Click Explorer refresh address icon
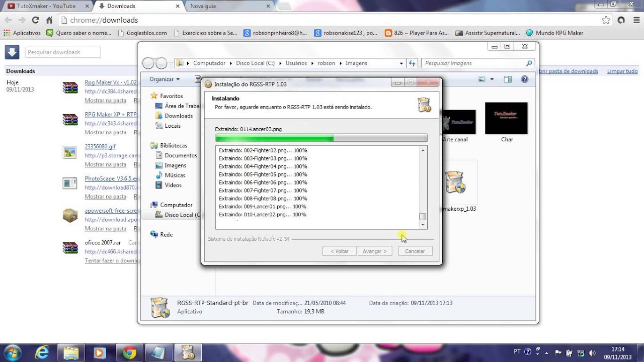Screen dimensions: 644x362 (412, 63)
